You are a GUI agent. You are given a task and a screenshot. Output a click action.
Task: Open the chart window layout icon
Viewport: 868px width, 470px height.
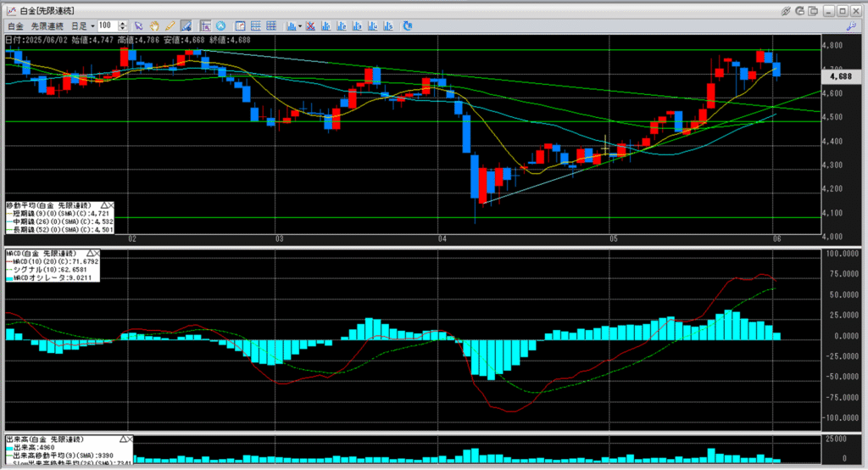(240, 26)
